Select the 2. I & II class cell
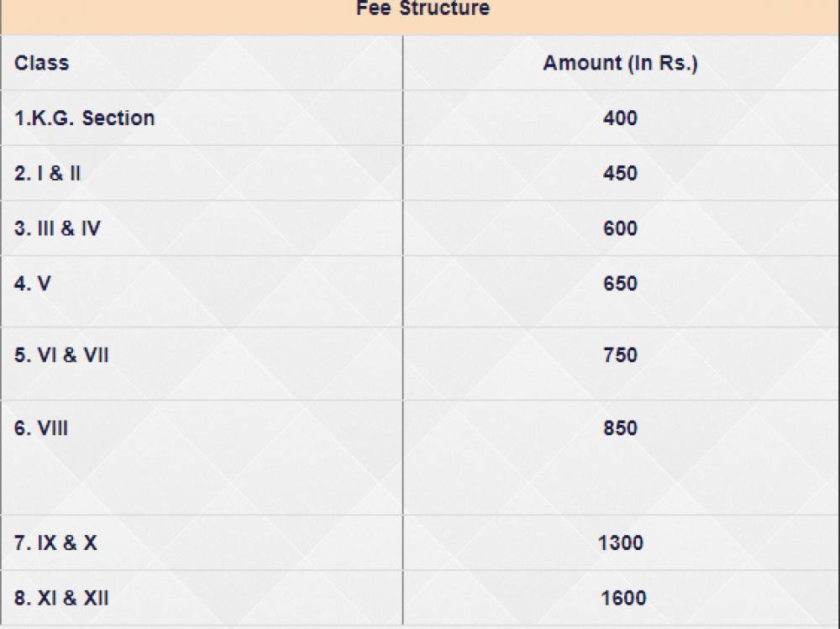 (x=48, y=174)
